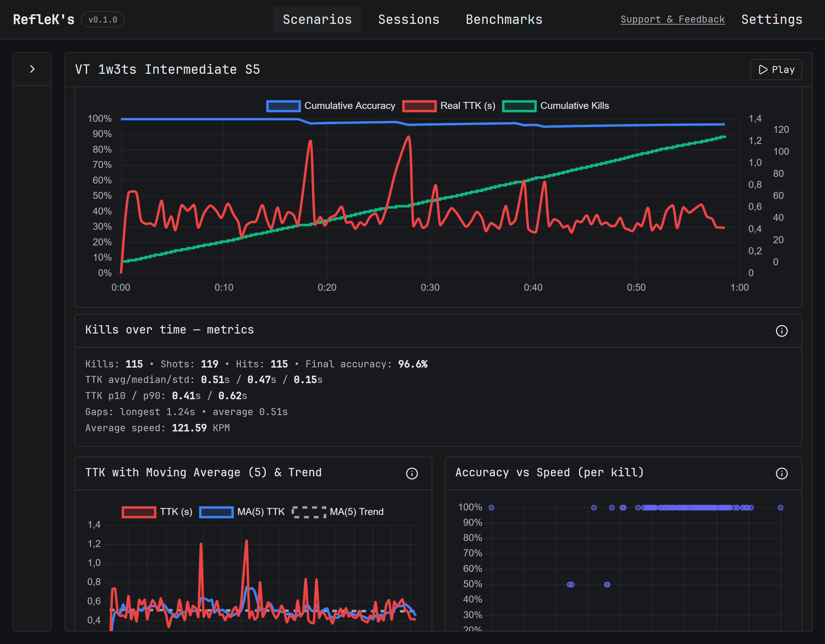Click the blue Cumulative Accuracy color swatch
Viewport: 825px width, 644px height.
coord(283,106)
